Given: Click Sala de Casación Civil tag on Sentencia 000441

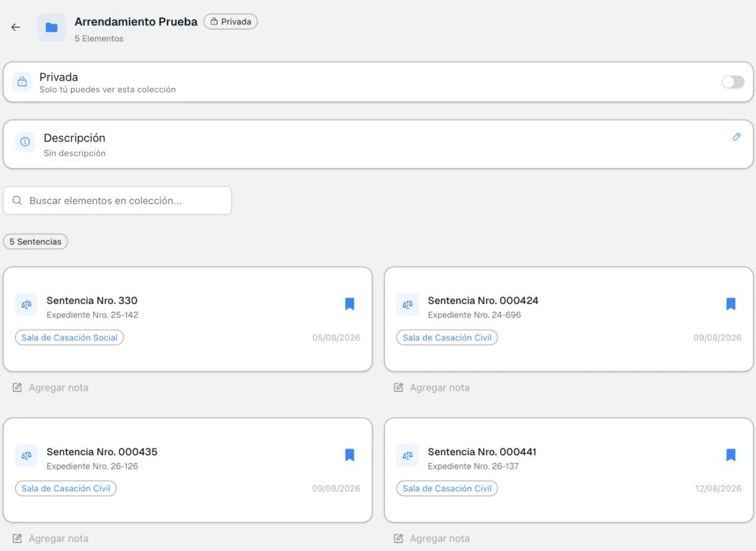Looking at the screenshot, I should (x=447, y=488).
